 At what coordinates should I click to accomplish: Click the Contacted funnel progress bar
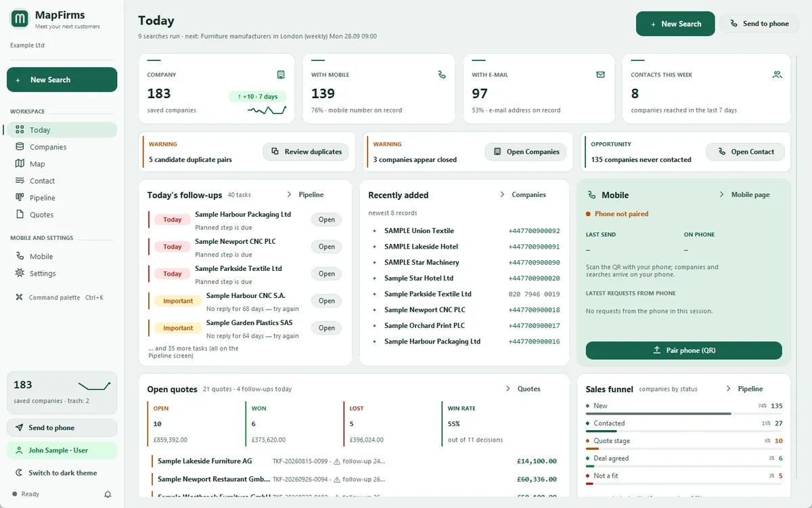(684, 431)
